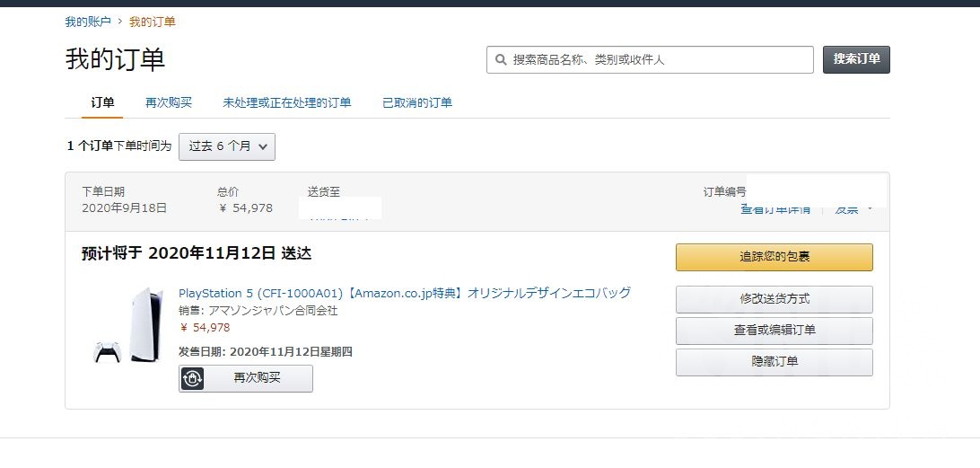Hide the order with 隐藏订单
This screenshot has width=980, height=468.
[x=774, y=362]
